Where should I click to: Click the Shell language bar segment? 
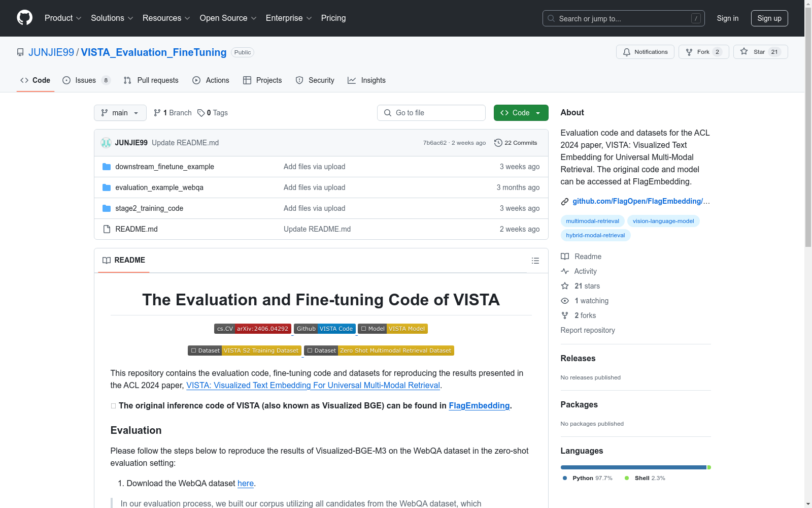(709, 467)
